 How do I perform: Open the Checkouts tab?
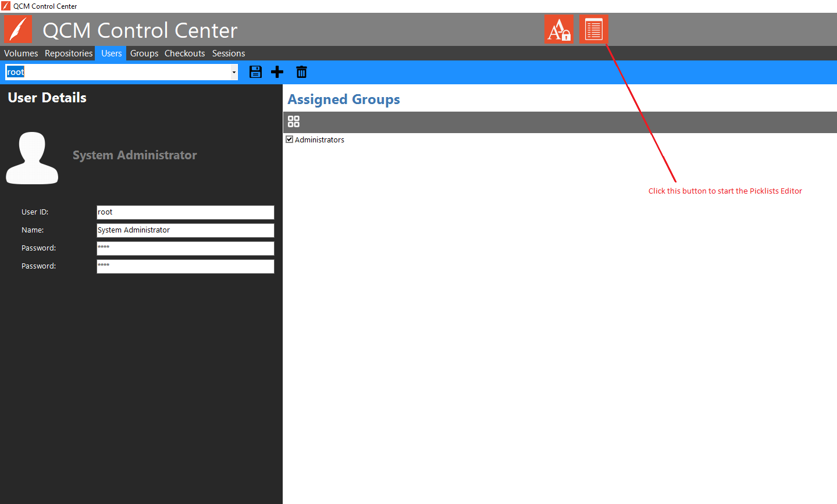pyautogui.click(x=184, y=53)
